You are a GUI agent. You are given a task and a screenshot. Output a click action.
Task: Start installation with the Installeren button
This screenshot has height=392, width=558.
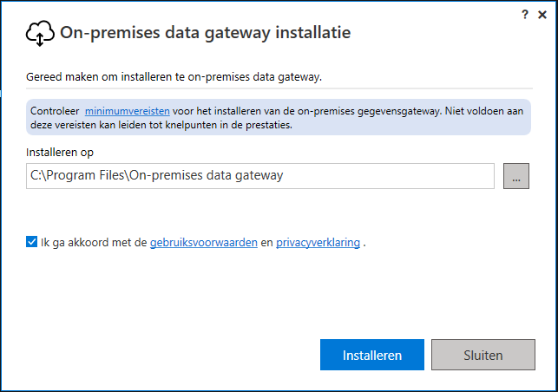tap(372, 355)
